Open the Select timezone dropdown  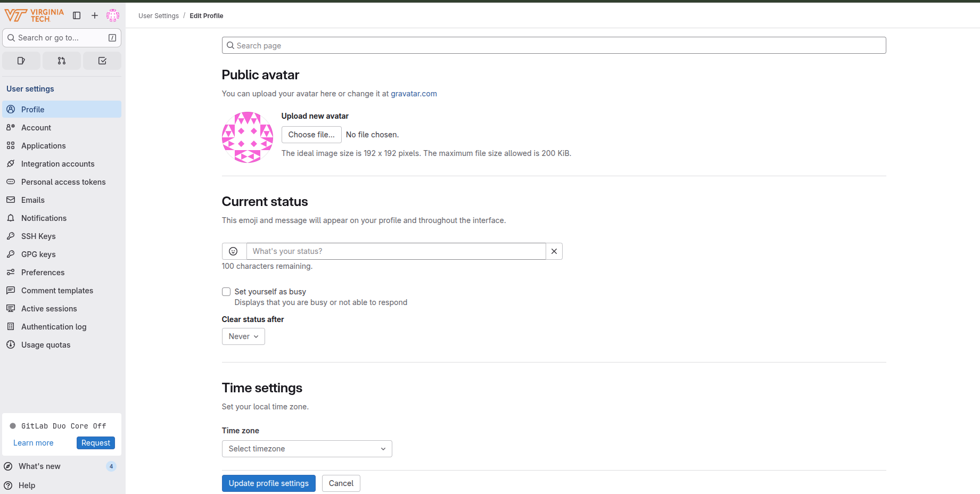(307, 449)
